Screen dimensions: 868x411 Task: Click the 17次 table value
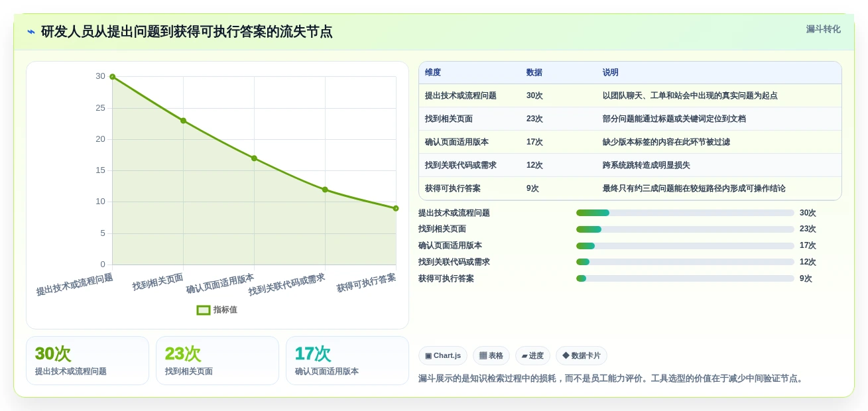point(534,142)
